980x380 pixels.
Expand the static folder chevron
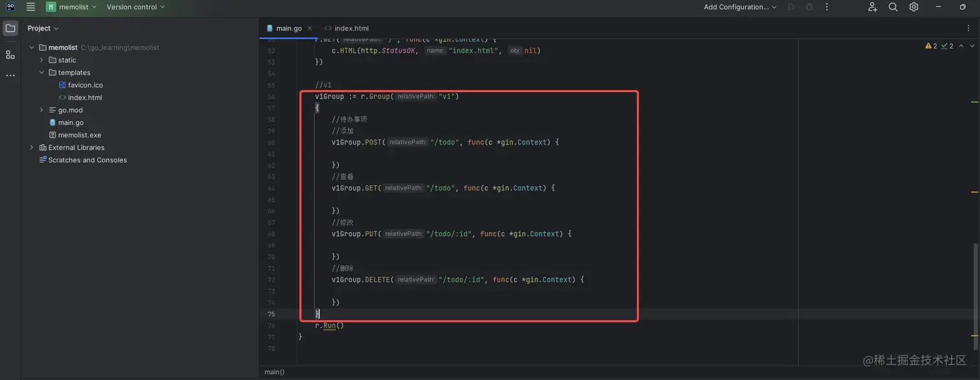point(41,60)
